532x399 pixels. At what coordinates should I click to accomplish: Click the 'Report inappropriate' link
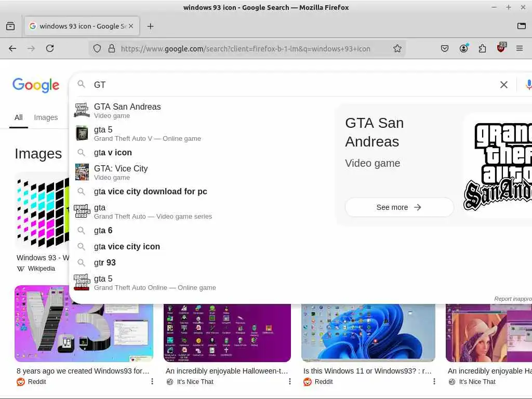point(513,299)
